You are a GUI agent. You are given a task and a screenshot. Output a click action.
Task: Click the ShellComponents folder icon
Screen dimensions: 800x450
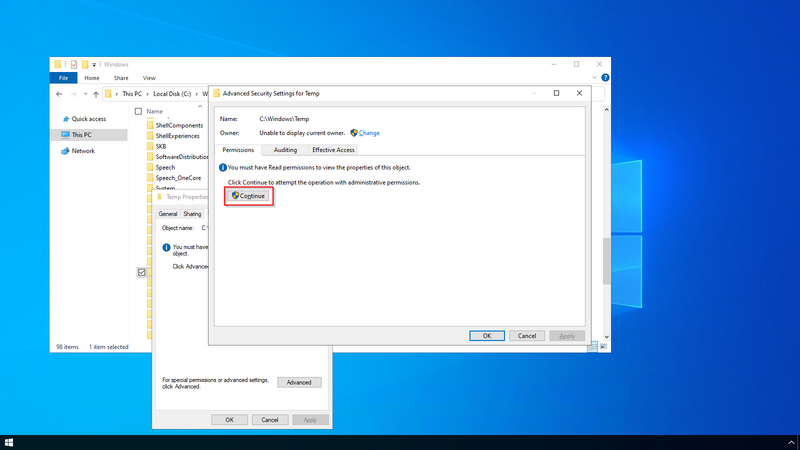[x=150, y=126]
